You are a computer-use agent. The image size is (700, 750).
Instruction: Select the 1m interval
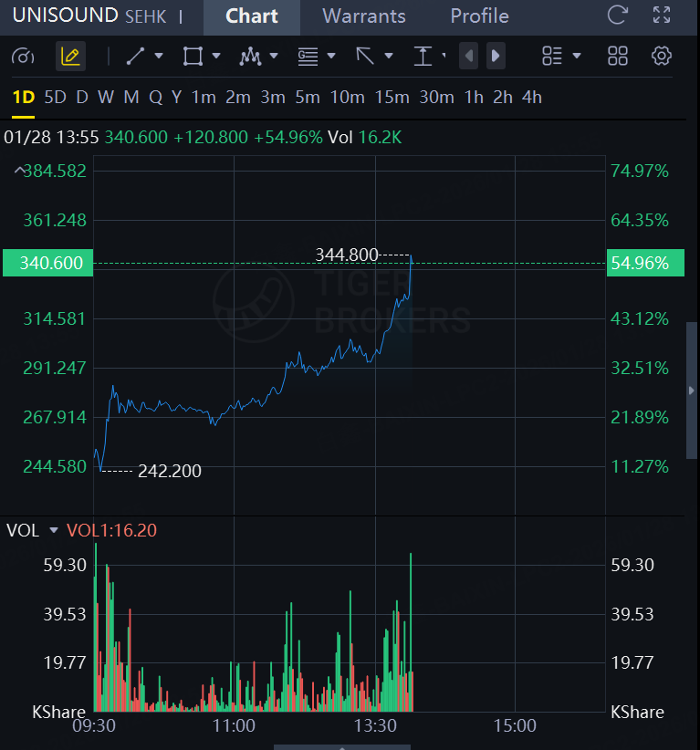(x=204, y=98)
